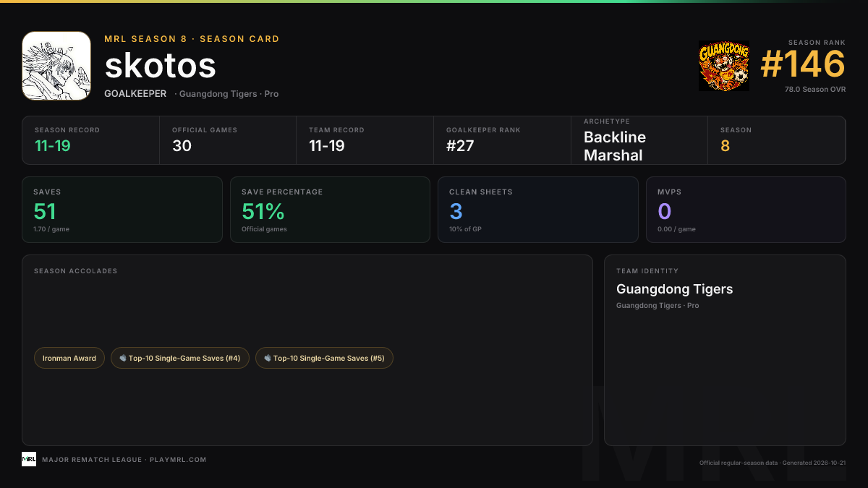Viewport: 868px width, 488px height.
Task: Click the Guangdong Tigers team logo
Action: (x=724, y=67)
